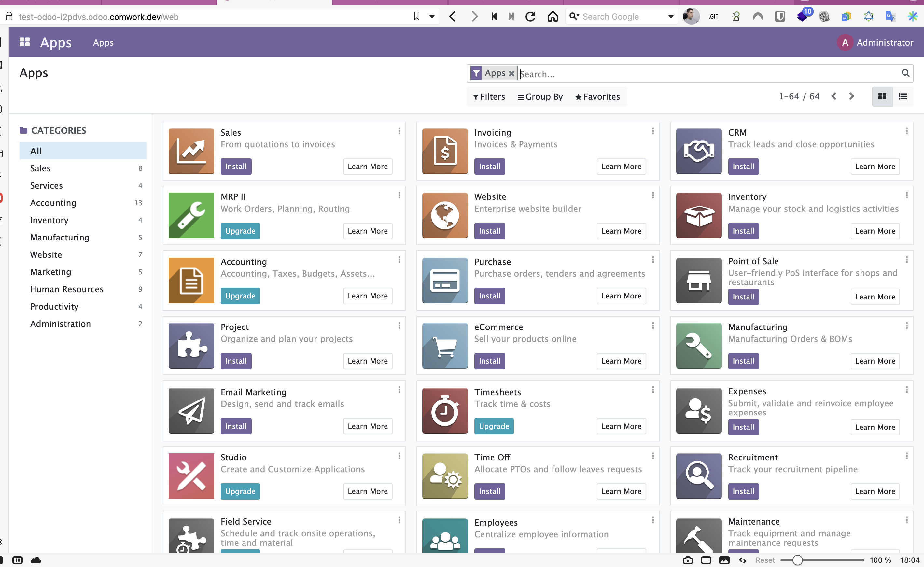Open the bookmark dropdown arrow in address bar
The width and height of the screenshot is (924, 567).
432,17
